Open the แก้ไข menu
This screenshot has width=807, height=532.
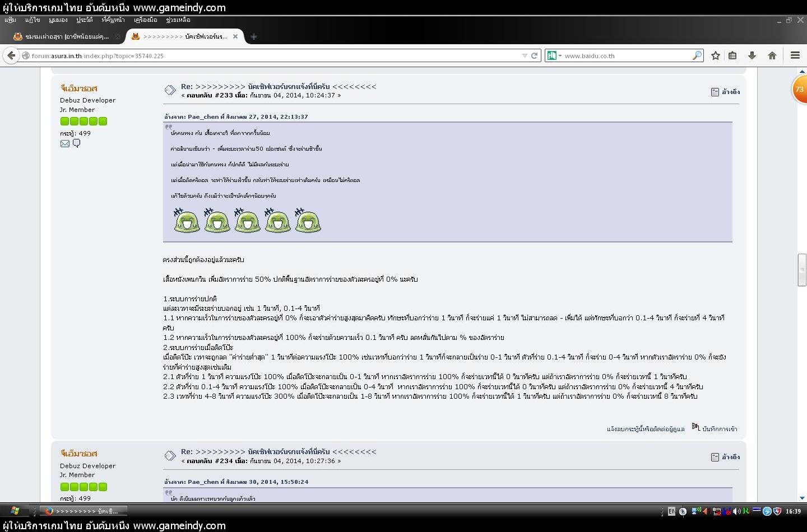click(33, 20)
